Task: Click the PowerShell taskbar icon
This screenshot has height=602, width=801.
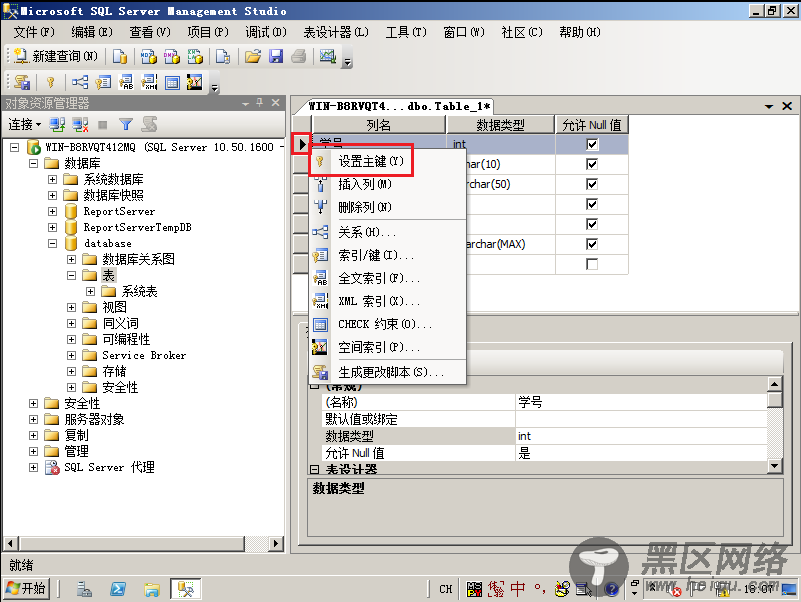Action: pos(118,589)
